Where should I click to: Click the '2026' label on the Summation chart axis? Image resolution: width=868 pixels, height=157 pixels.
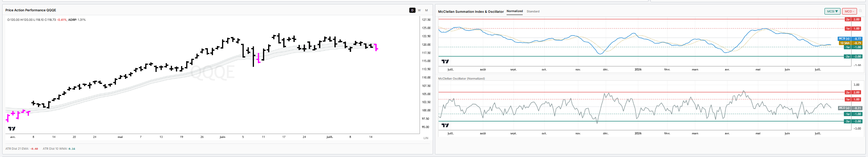(638, 69)
